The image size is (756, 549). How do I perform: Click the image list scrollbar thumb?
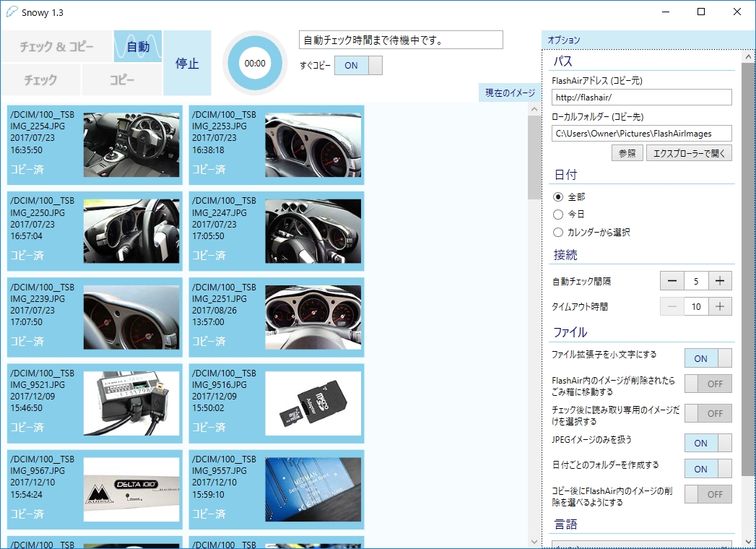tap(534, 157)
